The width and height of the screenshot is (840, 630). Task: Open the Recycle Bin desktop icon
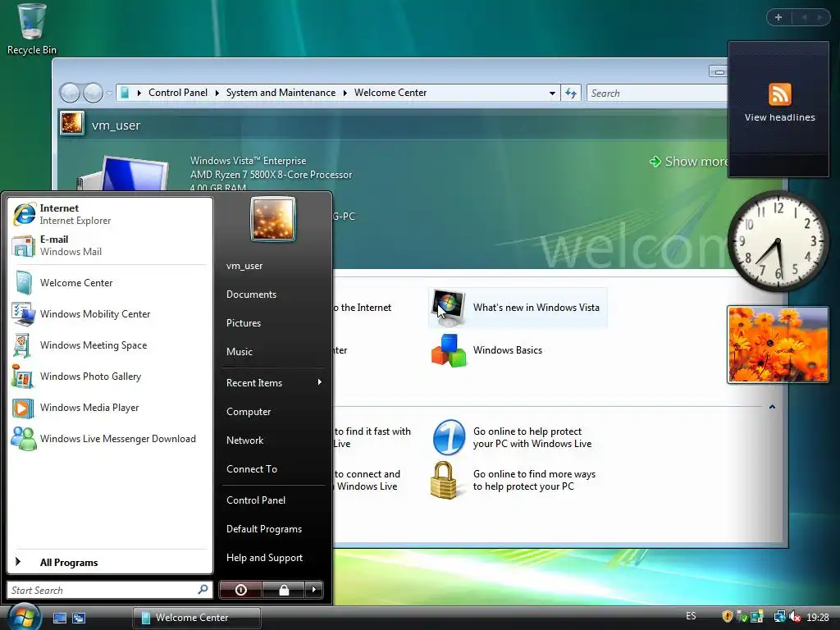[31, 30]
